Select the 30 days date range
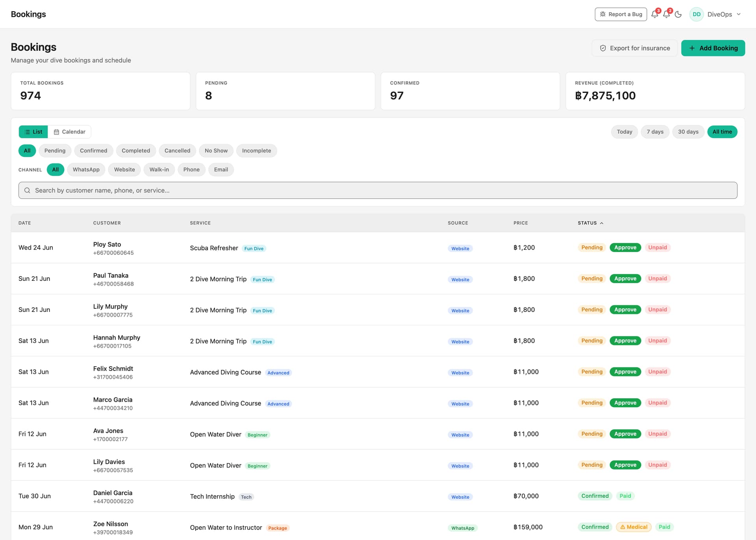 688,132
